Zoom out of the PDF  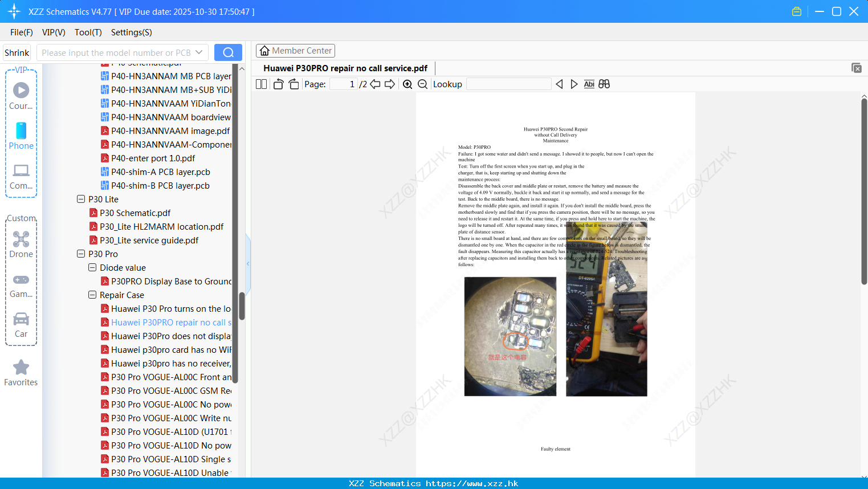pyautogui.click(x=422, y=84)
